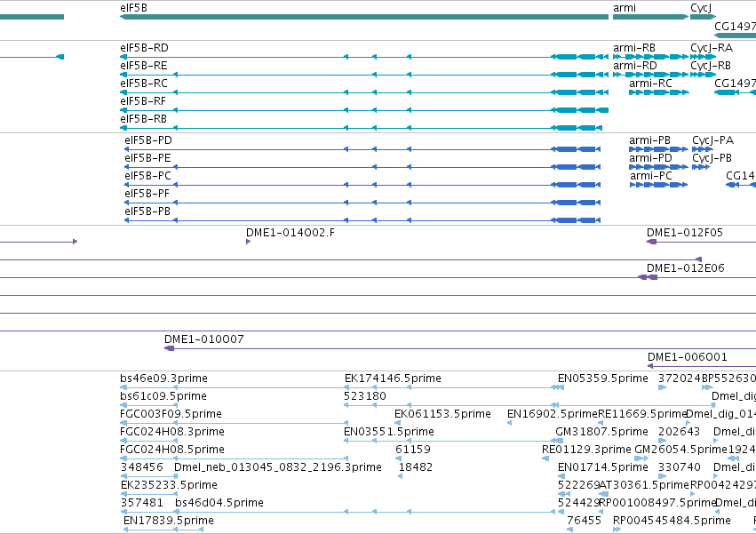Click the 76455 EST label
756x534 pixels.
(585, 521)
